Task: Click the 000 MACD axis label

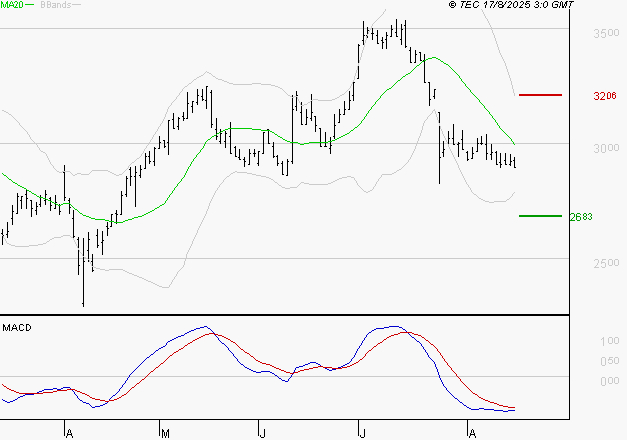Action: pos(610,380)
